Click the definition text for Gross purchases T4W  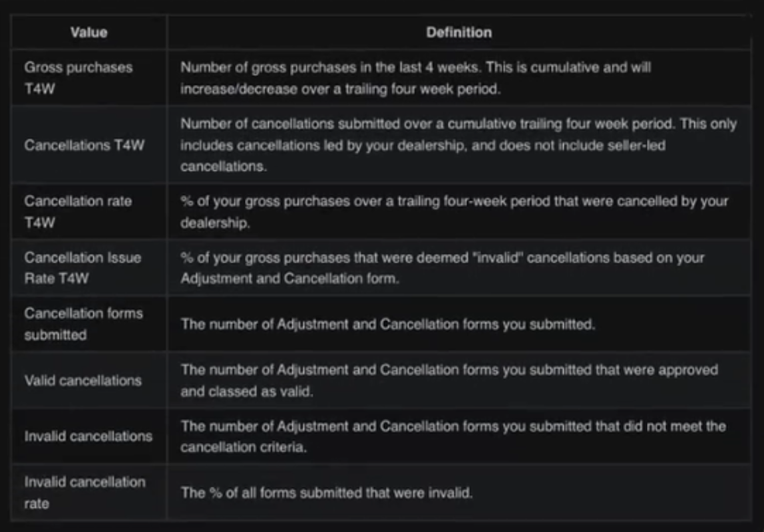point(415,78)
